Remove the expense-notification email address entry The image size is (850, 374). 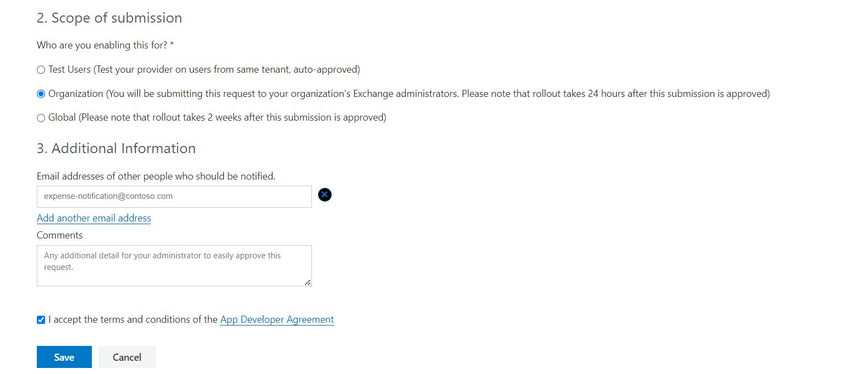click(325, 195)
